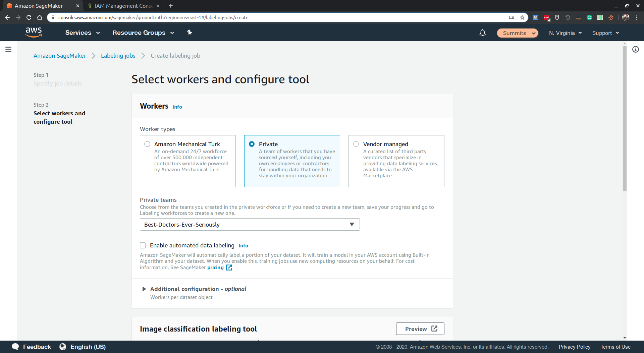Click the browser forward arrow
The width and height of the screenshot is (644, 353).
coord(18,17)
